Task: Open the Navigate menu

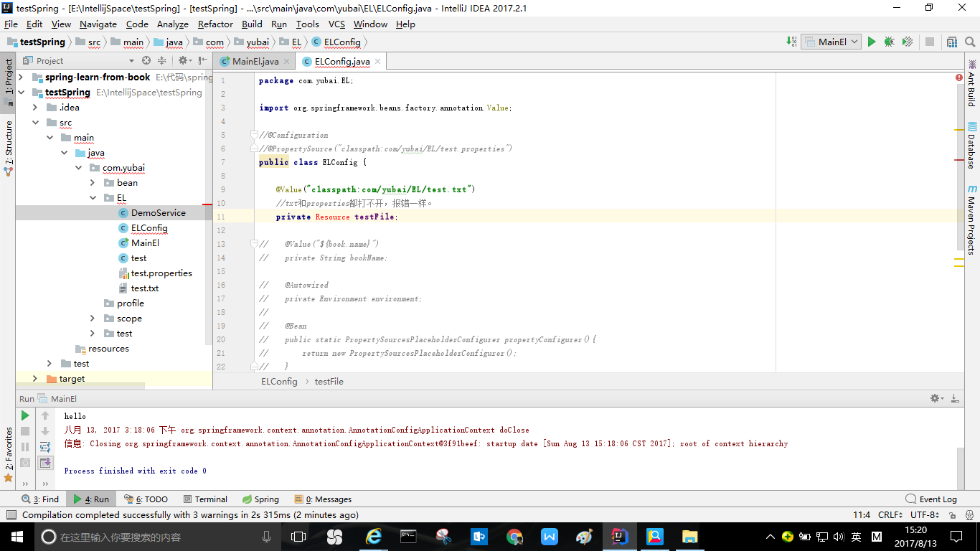Action: click(x=98, y=24)
